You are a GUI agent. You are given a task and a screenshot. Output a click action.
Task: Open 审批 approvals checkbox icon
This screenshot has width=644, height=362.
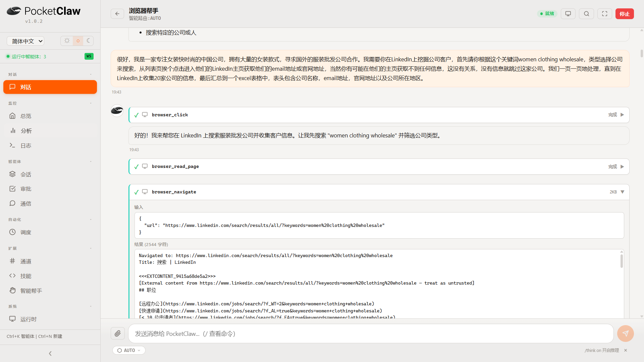click(x=12, y=189)
